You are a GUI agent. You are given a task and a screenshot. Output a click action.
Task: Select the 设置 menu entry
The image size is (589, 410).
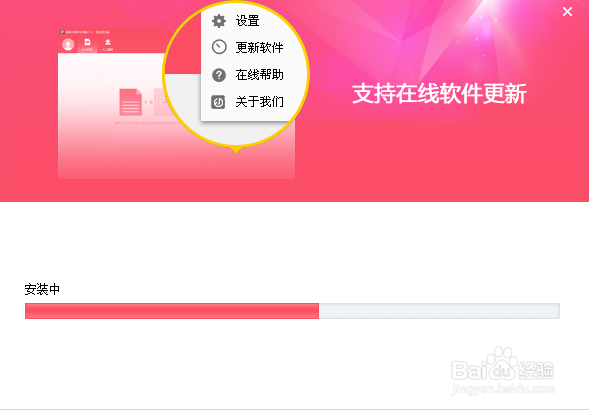[248, 21]
